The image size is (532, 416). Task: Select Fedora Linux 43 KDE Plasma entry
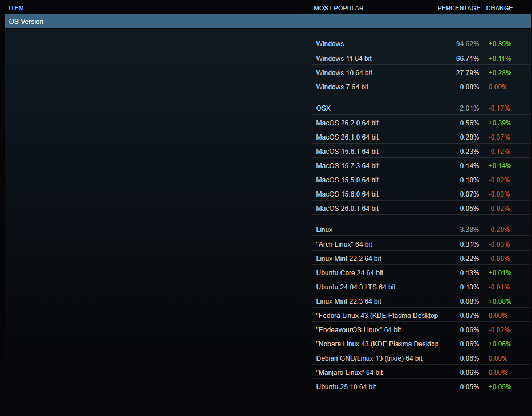[377, 316]
